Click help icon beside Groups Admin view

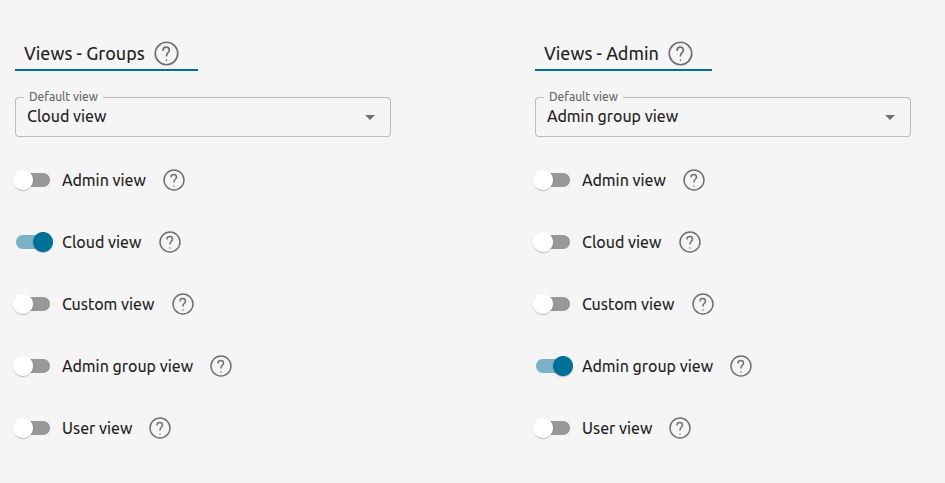(x=174, y=180)
